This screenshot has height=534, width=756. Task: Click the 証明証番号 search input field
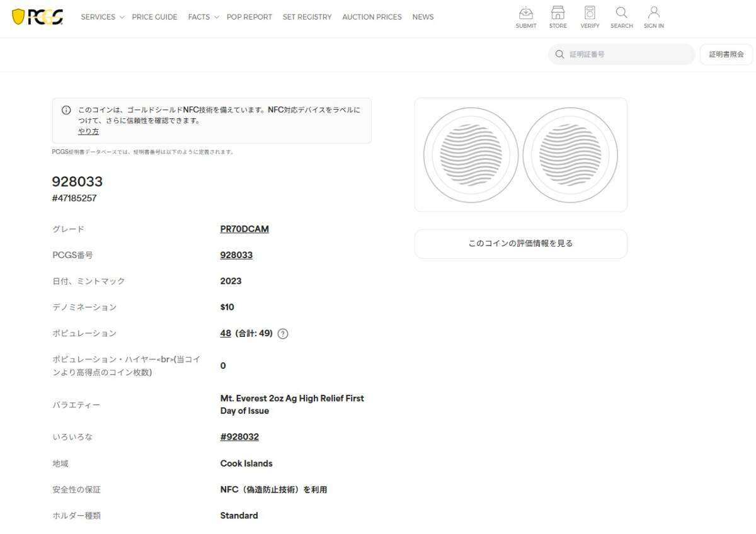[621, 55]
